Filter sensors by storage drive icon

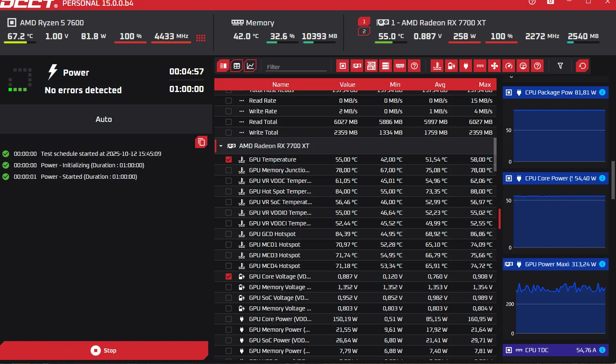pos(386,66)
